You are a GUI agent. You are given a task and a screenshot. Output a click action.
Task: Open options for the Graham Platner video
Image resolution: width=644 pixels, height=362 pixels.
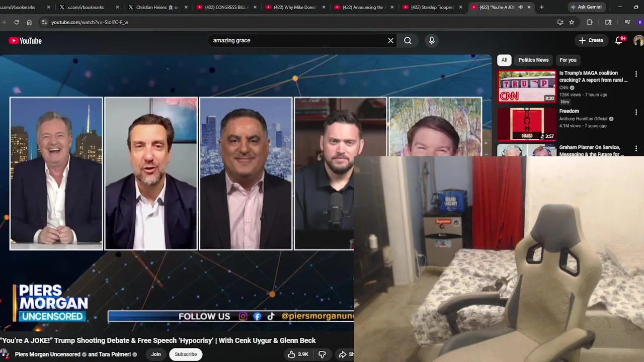click(x=636, y=148)
